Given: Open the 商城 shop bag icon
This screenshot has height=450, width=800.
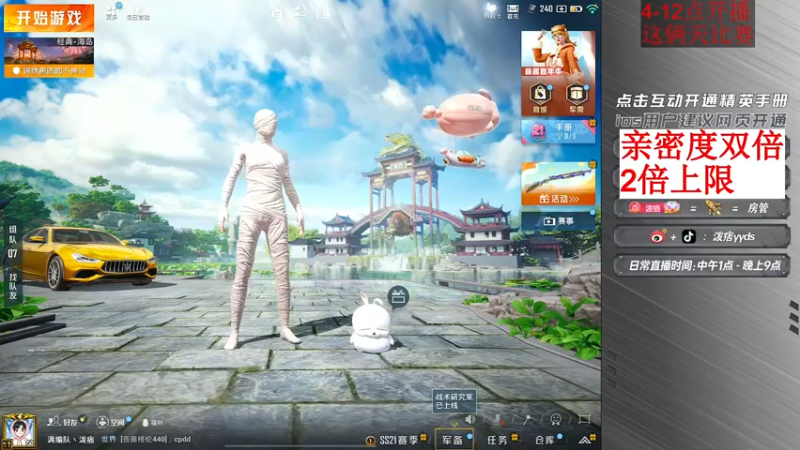Looking at the screenshot, I should [540, 97].
